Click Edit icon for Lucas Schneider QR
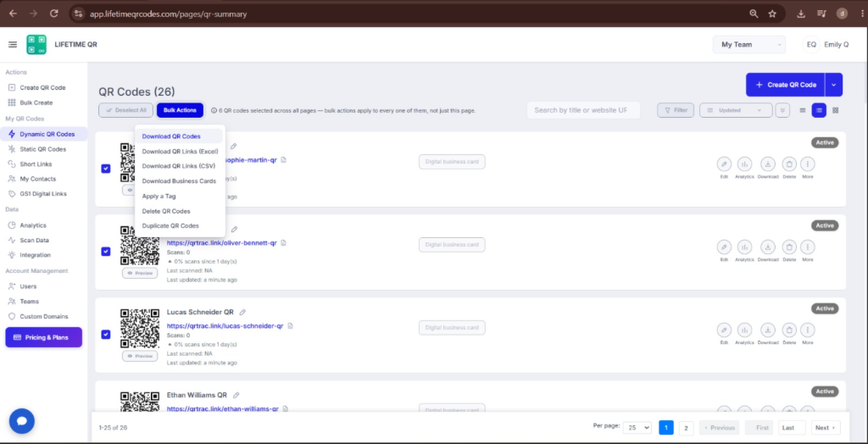 pyautogui.click(x=724, y=330)
